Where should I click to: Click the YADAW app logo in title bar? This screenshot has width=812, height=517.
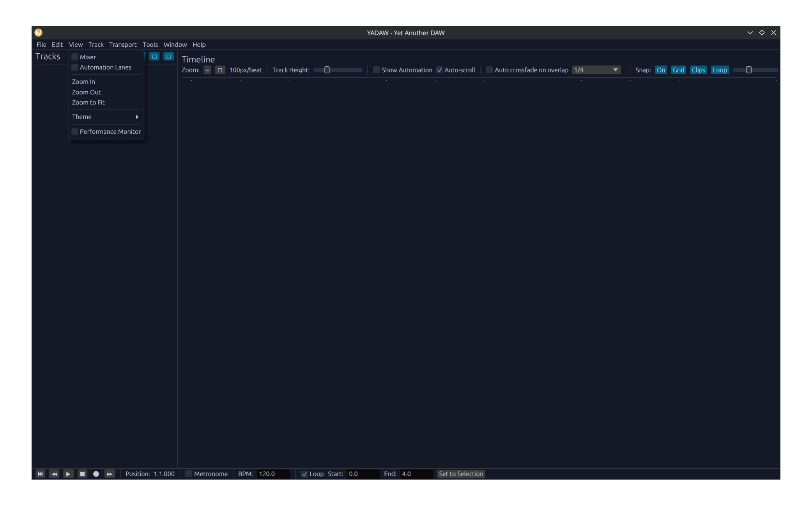(x=38, y=32)
